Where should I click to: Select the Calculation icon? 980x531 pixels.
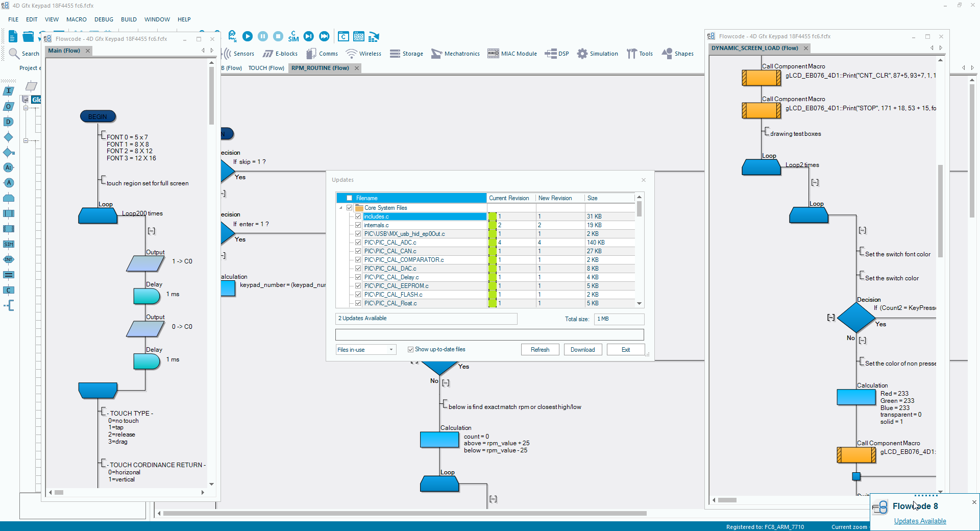[x=9, y=275]
